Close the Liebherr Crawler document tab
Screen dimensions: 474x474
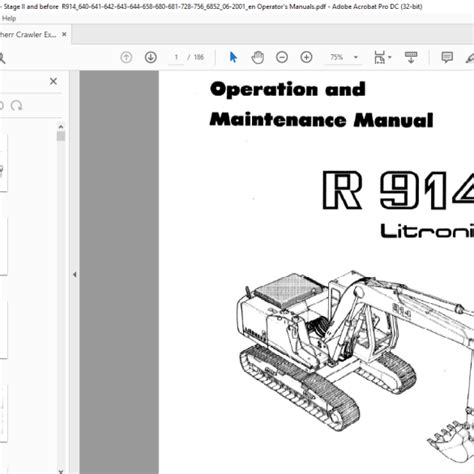pyautogui.click(x=64, y=34)
